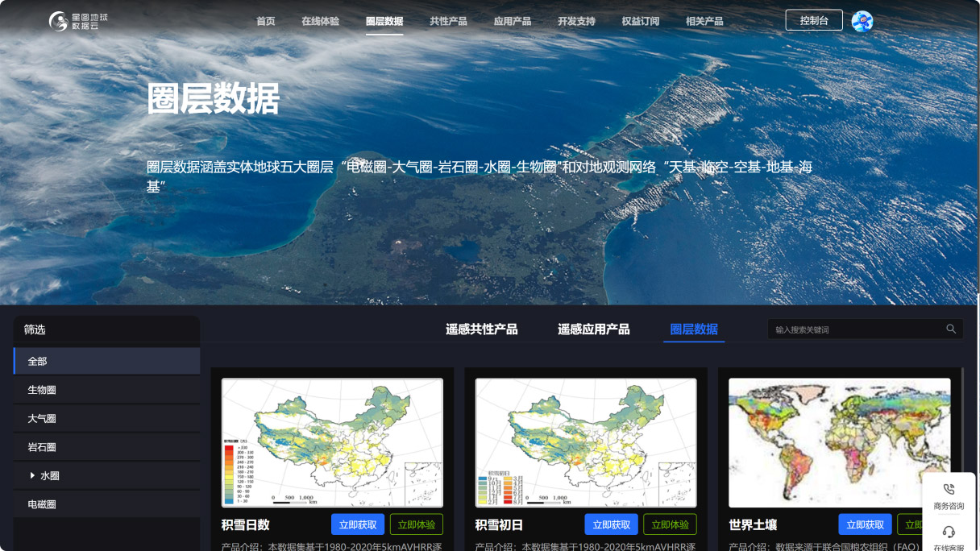Go to 开发支持 menu item
The image size is (980, 551).
coord(576,21)
